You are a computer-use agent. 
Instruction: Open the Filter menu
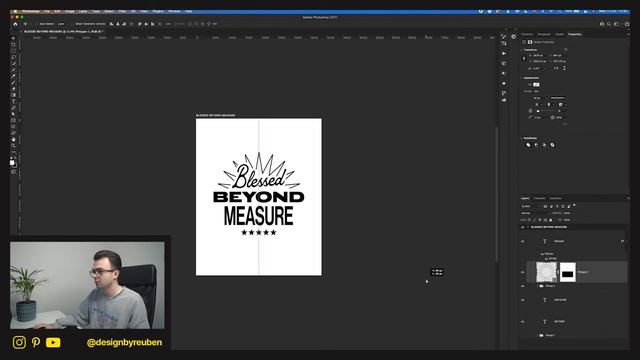click(122, 11)
